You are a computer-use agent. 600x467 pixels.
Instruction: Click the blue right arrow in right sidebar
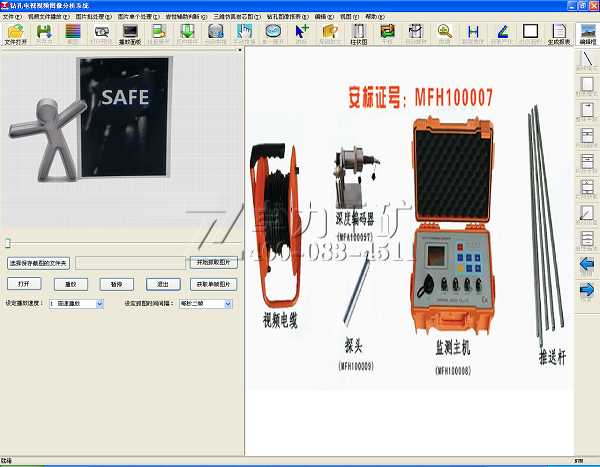588,290
